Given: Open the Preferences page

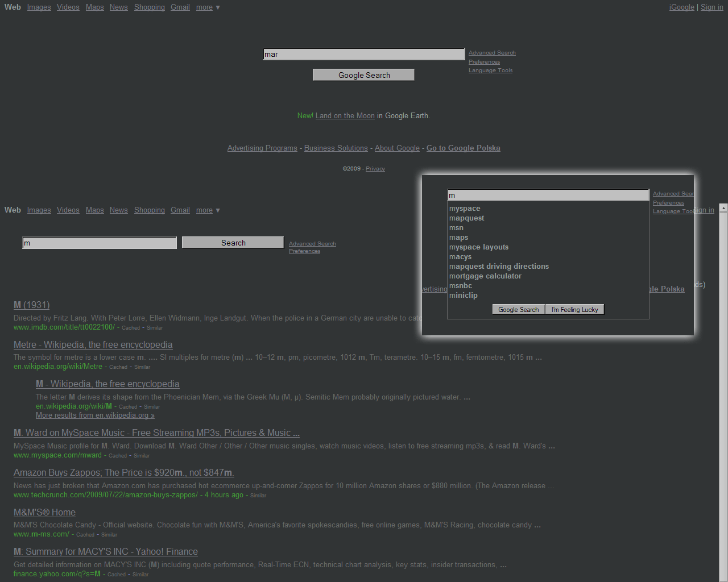Looking at the screenshot, I should (x=484, y=61).
